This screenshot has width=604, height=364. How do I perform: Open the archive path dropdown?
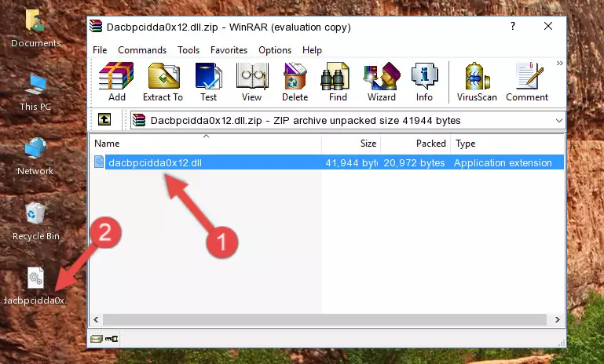pos(559,121)
